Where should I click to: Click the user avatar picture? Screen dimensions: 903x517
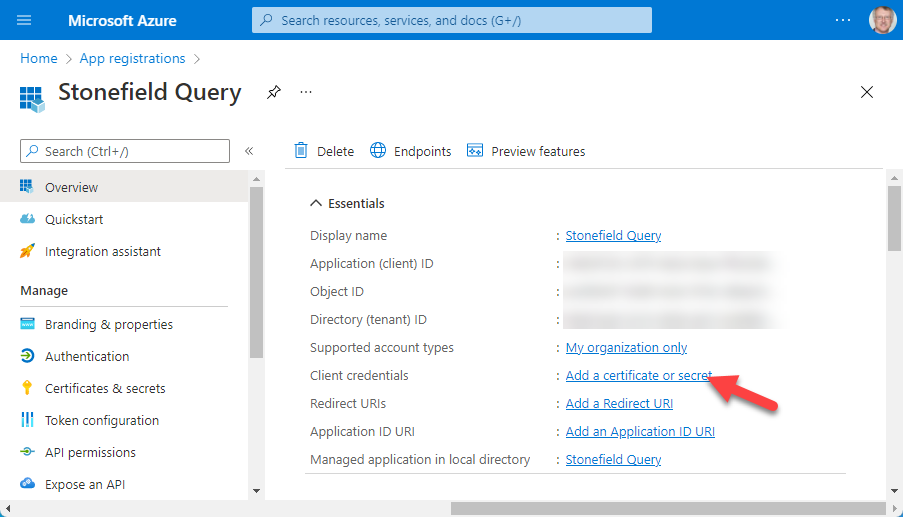(x=883, y=20)
